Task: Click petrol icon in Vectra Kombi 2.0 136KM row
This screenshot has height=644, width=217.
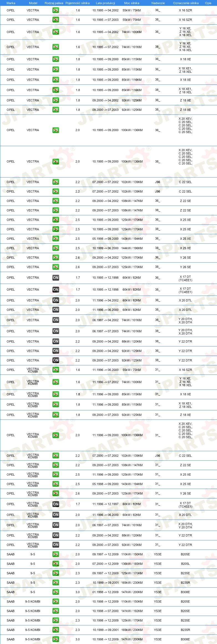Action: (56, 435)
